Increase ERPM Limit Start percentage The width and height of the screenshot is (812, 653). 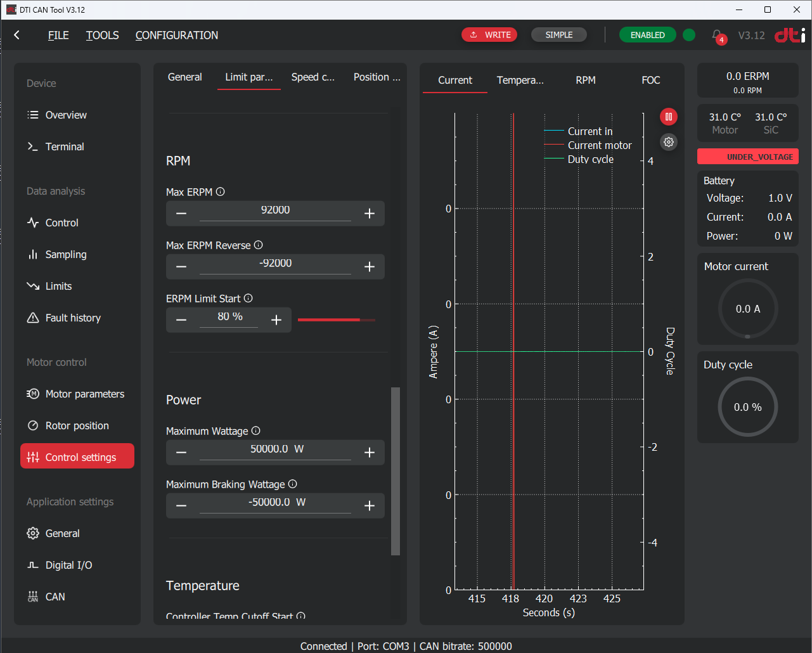[x=276, y=320]
